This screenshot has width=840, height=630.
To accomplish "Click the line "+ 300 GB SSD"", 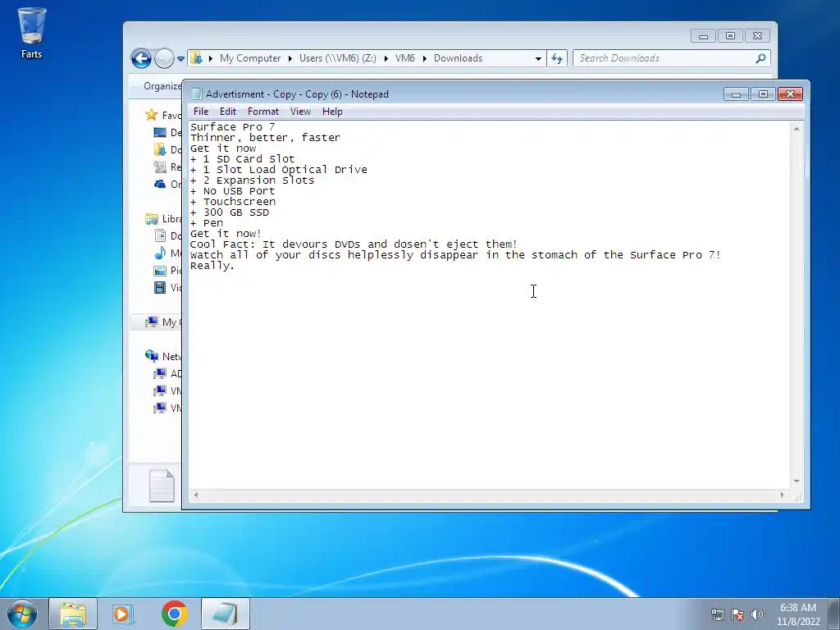I will 230,212.
